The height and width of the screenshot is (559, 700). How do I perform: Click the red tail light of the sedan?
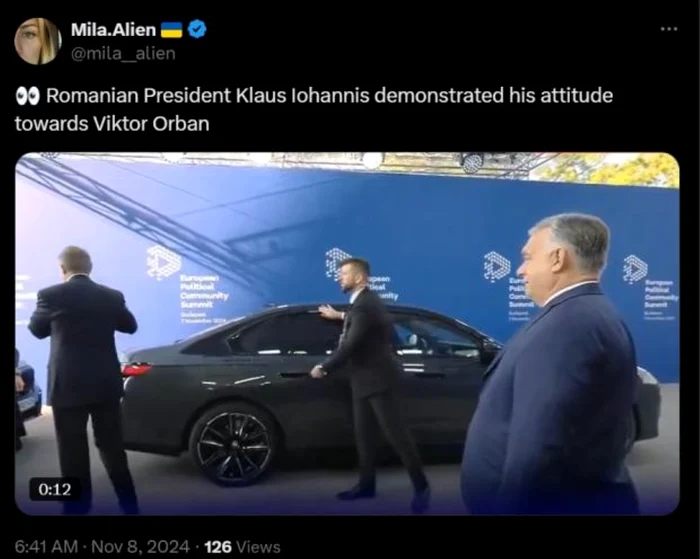click(135, 370)
